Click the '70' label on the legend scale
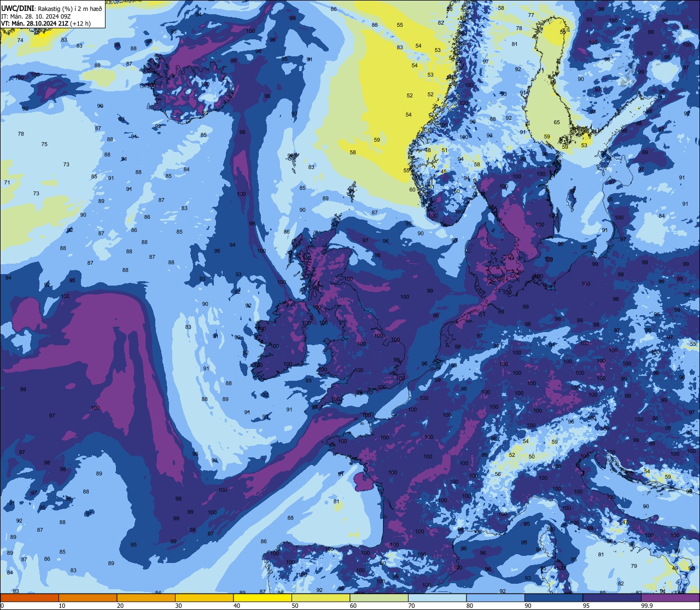The height and width of the screenshot is (610, 700). click(x=411, y=606)
